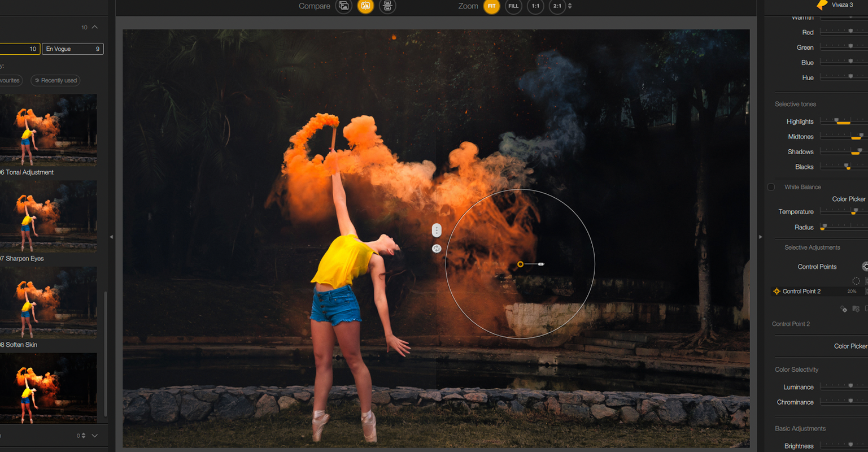This screenshot has height=452, width=868.
Task: Filter presets by Recently used
Action: click(55, 80)
